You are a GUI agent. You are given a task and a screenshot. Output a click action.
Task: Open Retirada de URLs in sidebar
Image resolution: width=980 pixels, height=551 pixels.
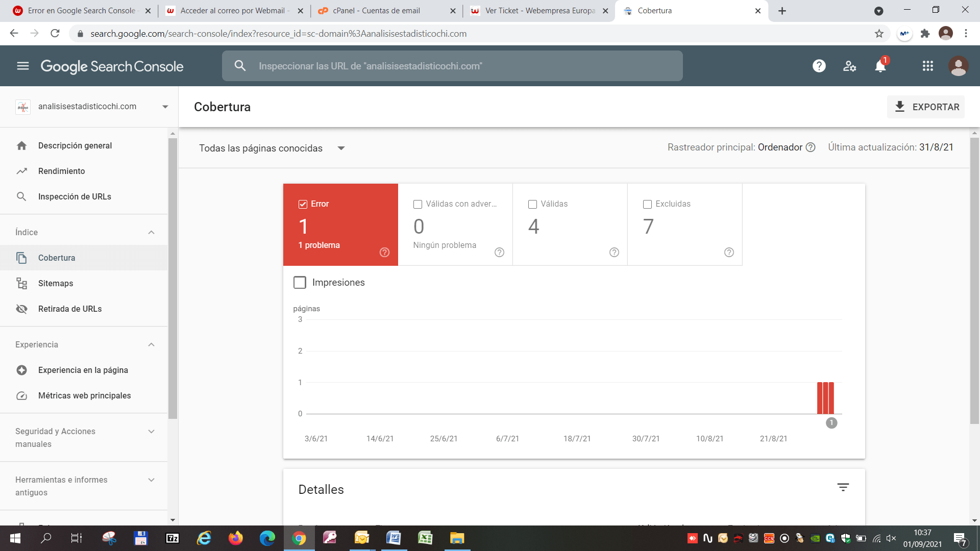click(x=84, y=309)
